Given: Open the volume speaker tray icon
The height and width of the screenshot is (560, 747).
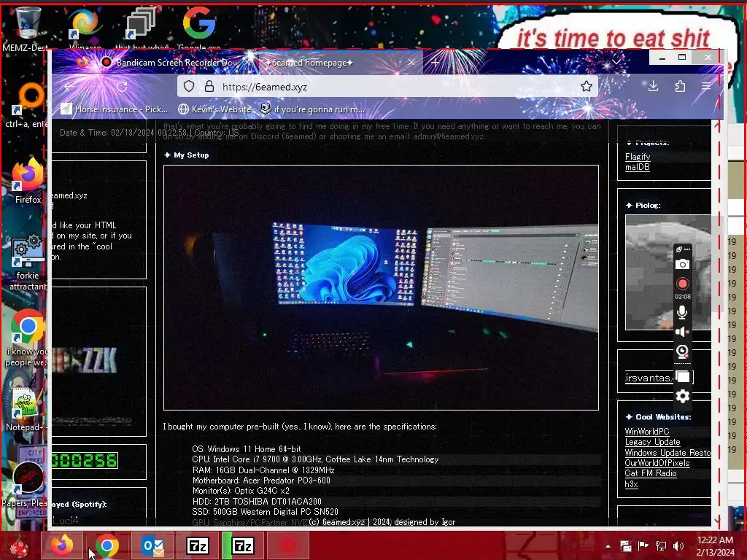Looking at the screenshot, I should click(678, 546).
